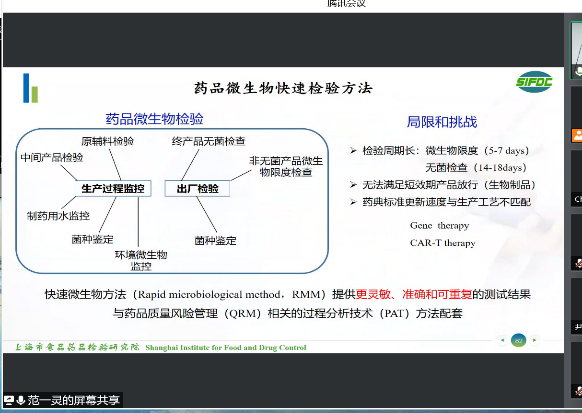Click the round slide page-number indicator
This screenshot has width=582, height=413.
pos(519,340)
